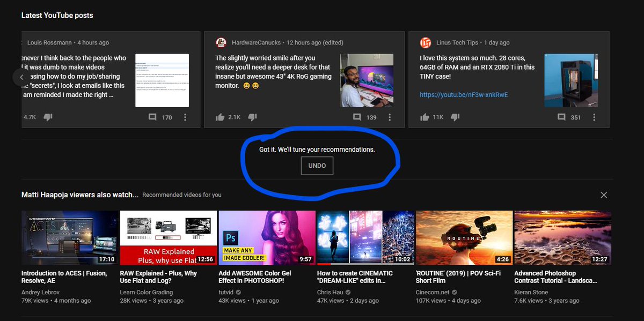
Task: Play Advanced Photoshop Contrast Tutorial thumbnail
Action: point(563,237)
